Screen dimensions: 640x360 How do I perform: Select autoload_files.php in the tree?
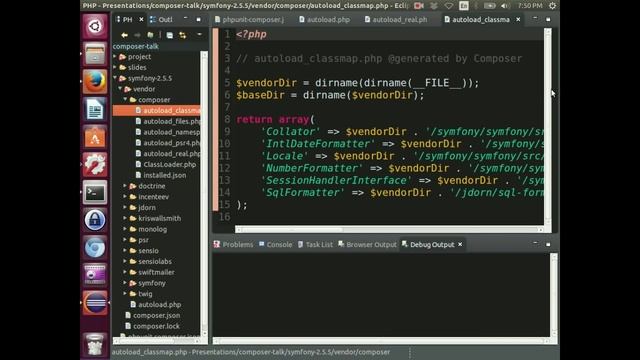click(167, 121)
